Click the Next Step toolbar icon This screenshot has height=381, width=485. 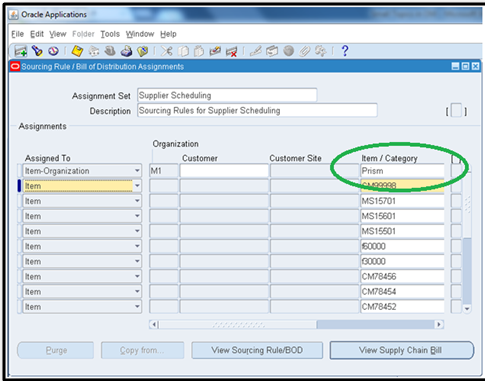pyautogui.click(x=94, y=51)
